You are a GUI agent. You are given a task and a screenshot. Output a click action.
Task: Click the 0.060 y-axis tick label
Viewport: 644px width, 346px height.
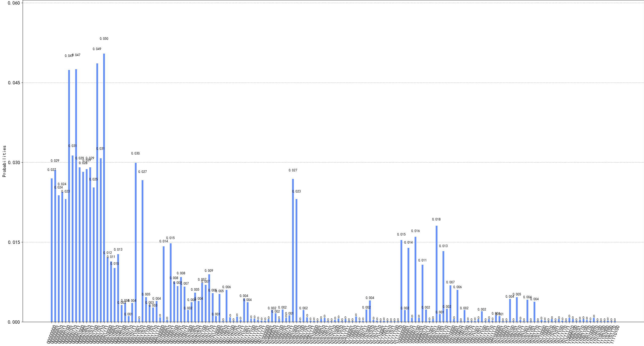[x=14, y=3]
